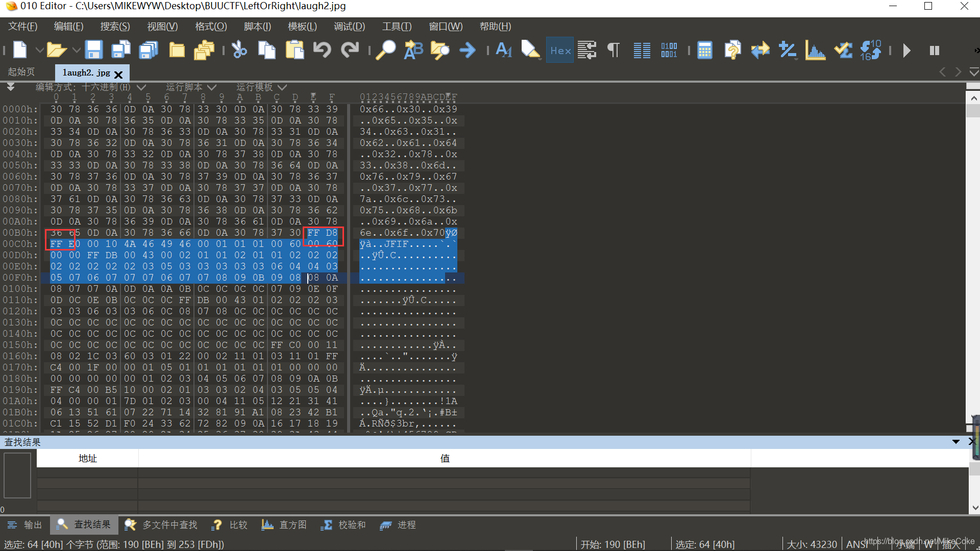
Task: Click the Close All files icon
Action: 204,50
